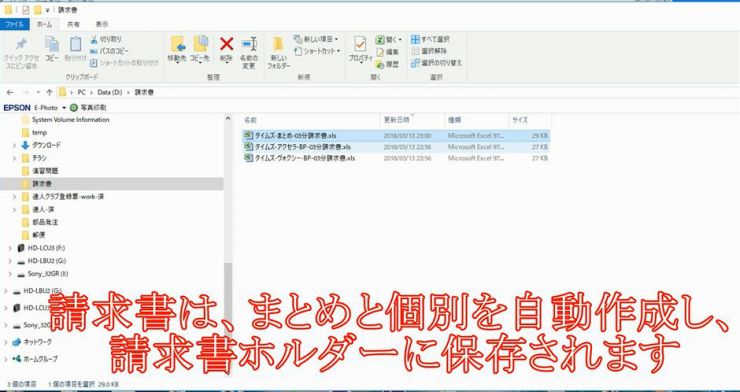Click 選択の切り替え (Invert selection)

(437, 63)
